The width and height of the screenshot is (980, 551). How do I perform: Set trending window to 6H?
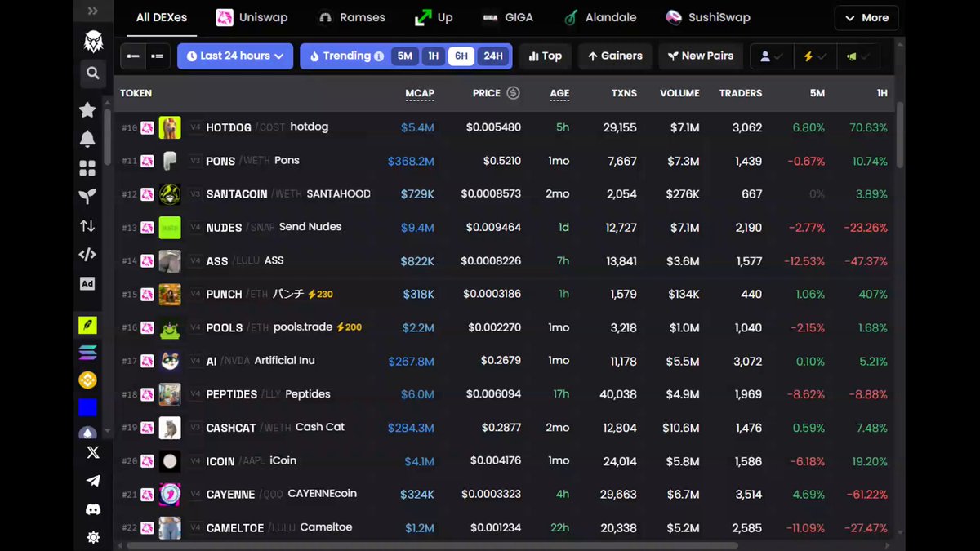click(461, 56)
